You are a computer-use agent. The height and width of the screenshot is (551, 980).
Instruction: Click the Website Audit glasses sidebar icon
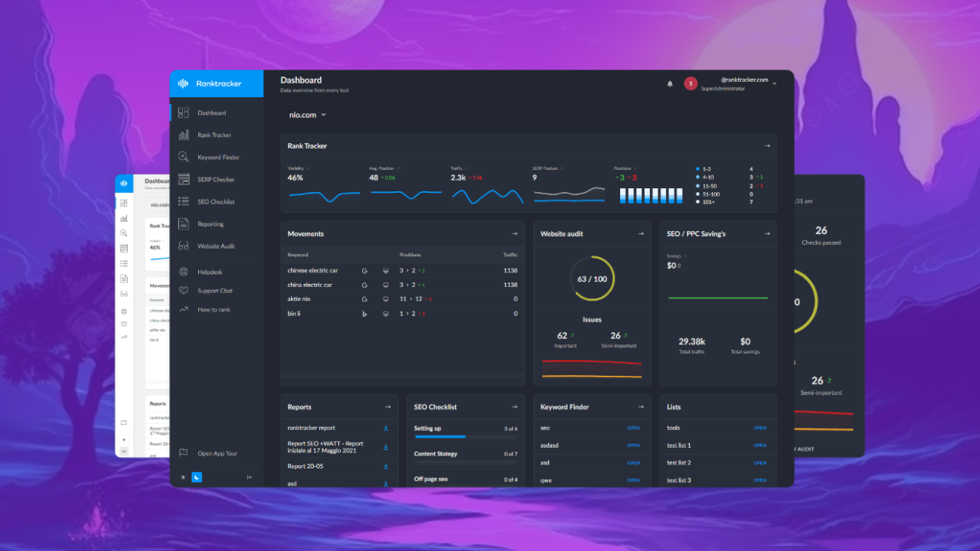(x=184, y=246)
